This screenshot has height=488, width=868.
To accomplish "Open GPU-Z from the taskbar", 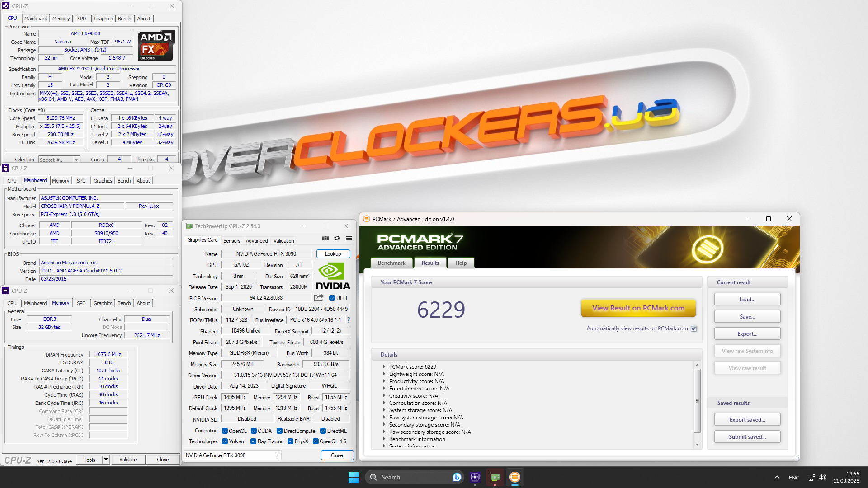I will point(495,477).
